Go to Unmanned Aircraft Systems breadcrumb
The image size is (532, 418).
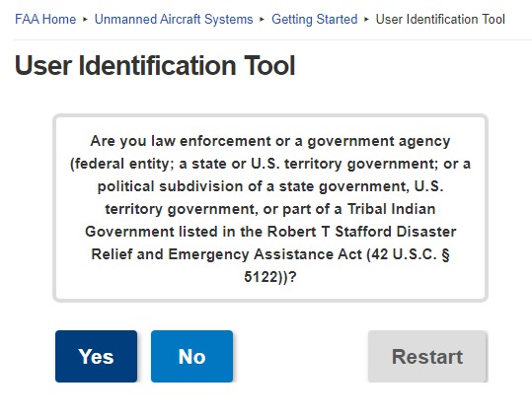[174, 19]
